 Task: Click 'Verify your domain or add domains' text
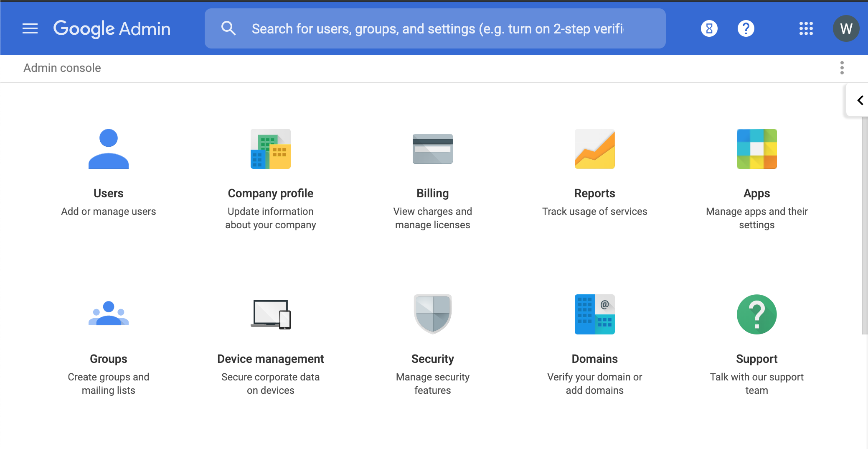click(595, 384)
